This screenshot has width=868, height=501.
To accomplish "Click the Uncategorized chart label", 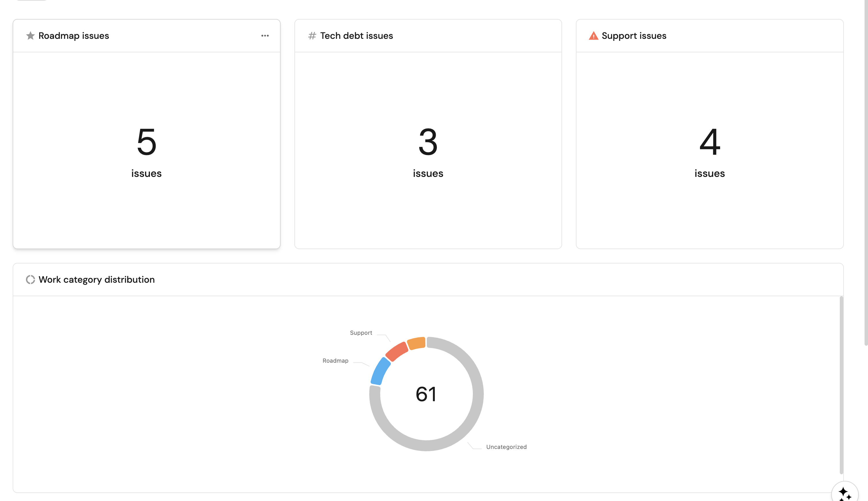I will coord(506,447).
